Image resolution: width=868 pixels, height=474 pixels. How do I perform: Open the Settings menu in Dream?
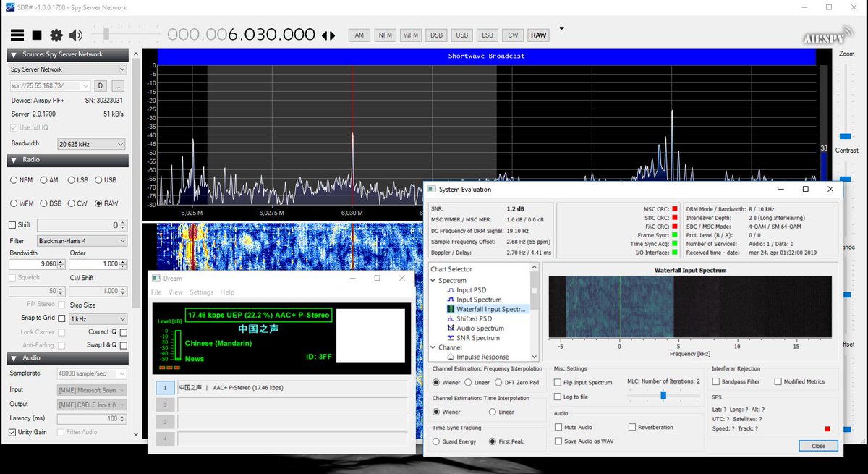pyautogui.click(x=202, y=292)
